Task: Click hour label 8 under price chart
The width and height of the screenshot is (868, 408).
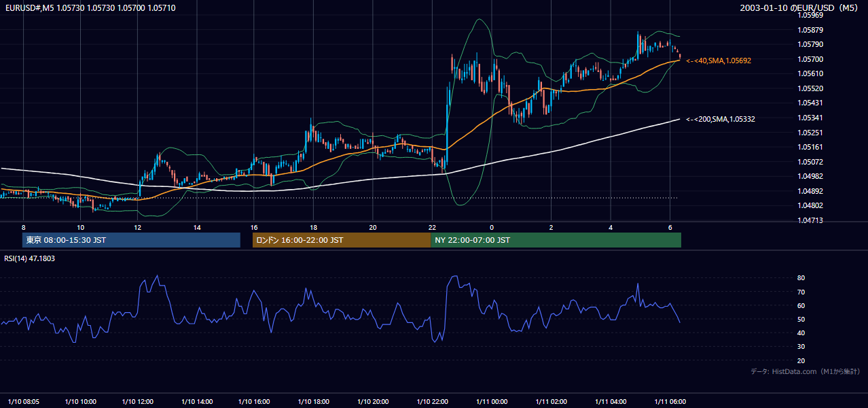Action: (x=23, y=227)
